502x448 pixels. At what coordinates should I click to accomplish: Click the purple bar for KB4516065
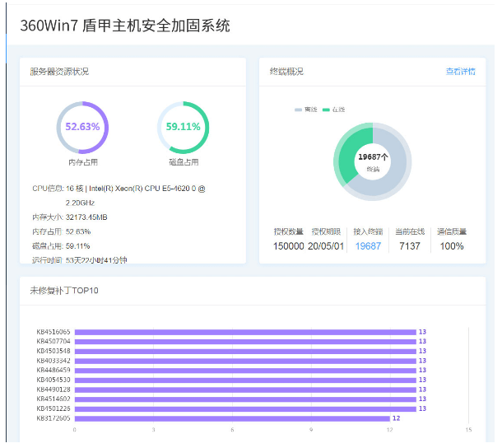pyautogui.click(x=245, y=332)
